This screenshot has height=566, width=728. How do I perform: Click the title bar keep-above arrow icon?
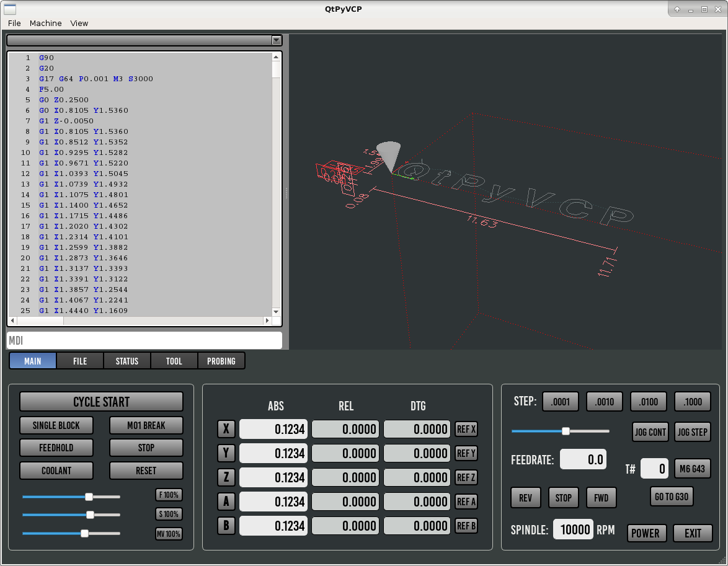pyautogui.click(x=677, y=9)
